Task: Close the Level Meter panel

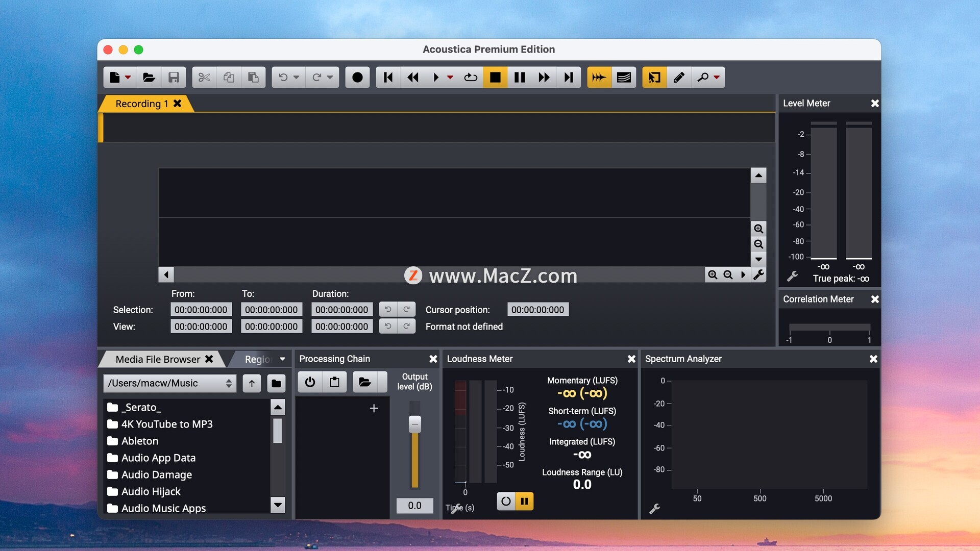Action: click(x=875, y=103)
